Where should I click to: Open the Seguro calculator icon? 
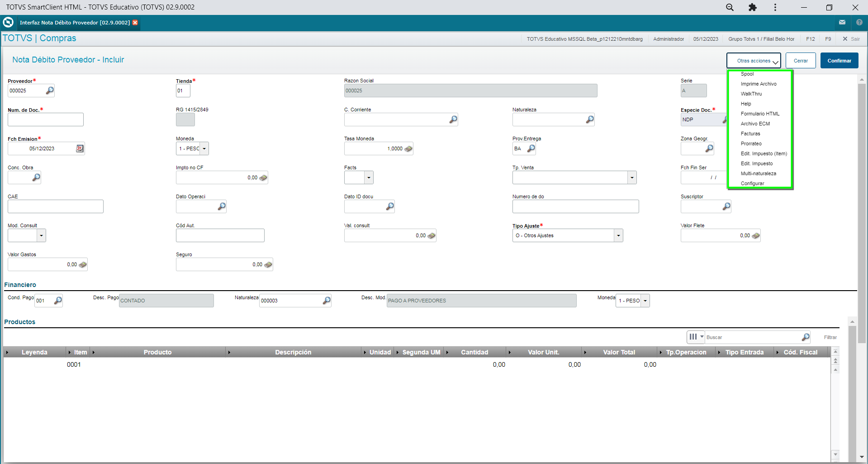pos(268,264)
